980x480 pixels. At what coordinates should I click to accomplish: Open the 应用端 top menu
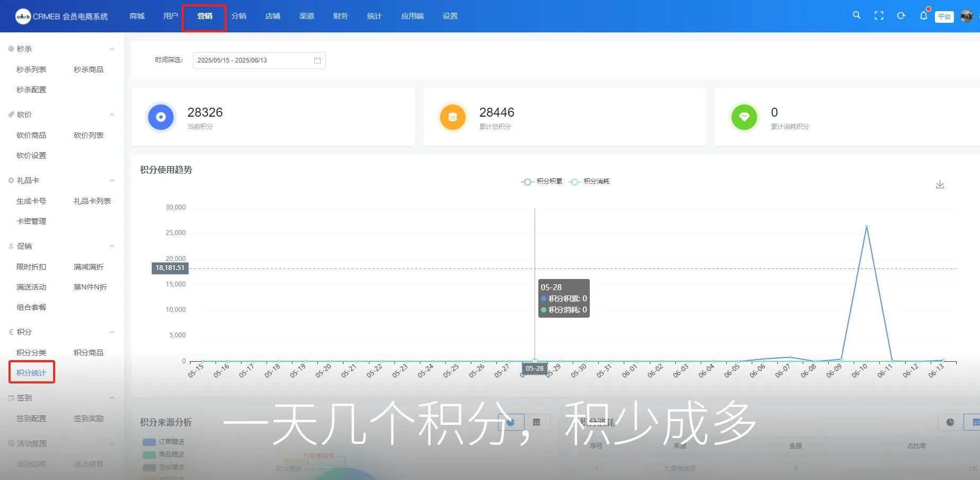coord(412,16)
